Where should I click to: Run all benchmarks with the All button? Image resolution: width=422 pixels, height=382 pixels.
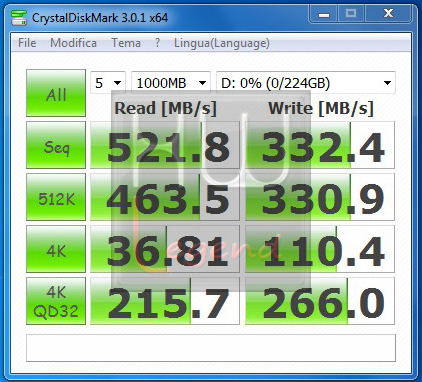click(x=56, y=93)
